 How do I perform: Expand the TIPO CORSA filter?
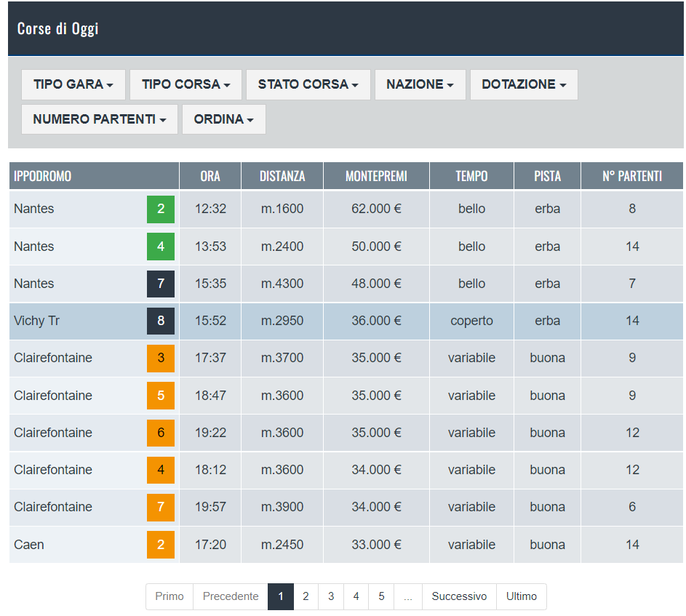[x=186, y=84]
